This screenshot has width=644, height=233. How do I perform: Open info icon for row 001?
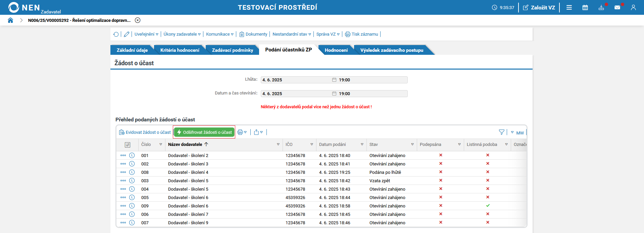tap(132, 155)
